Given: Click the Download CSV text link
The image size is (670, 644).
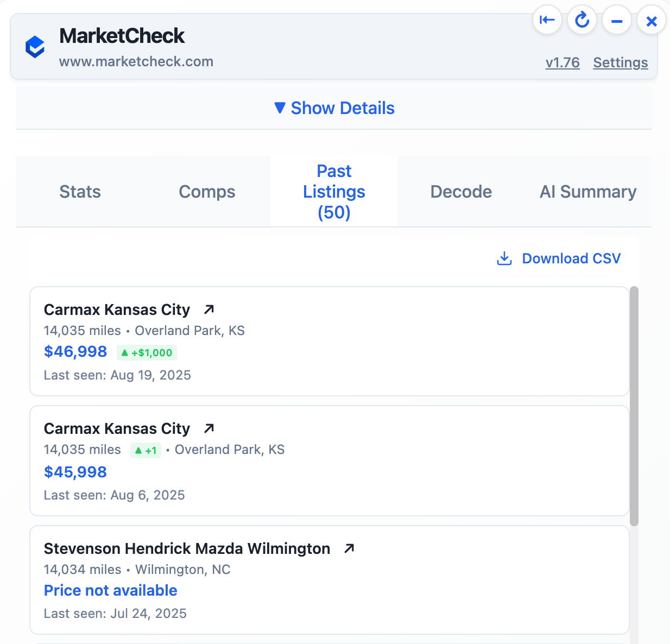Looking at the screenshot, I should [x=571, y=258].
